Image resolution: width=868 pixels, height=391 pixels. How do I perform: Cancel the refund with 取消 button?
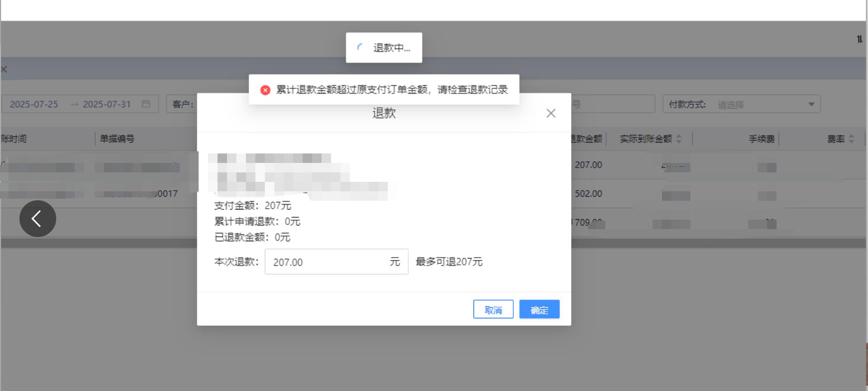tap(493, 310)
